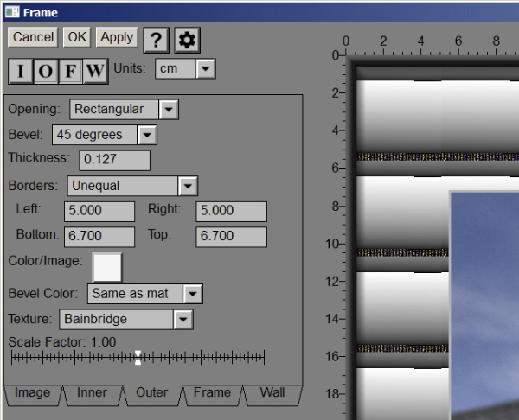
Task: Select the W (Wall) mode button
Action: pyautogui.click(x=95, y=72)
